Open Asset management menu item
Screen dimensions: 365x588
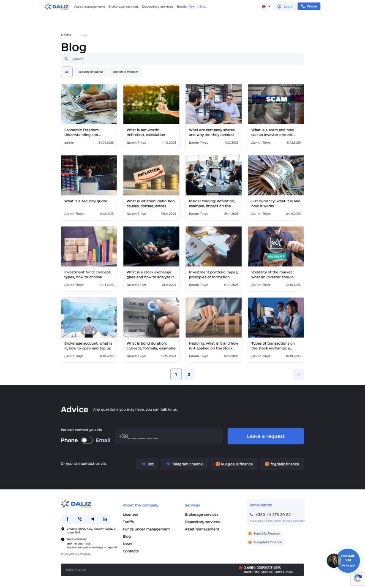(90, 7)
